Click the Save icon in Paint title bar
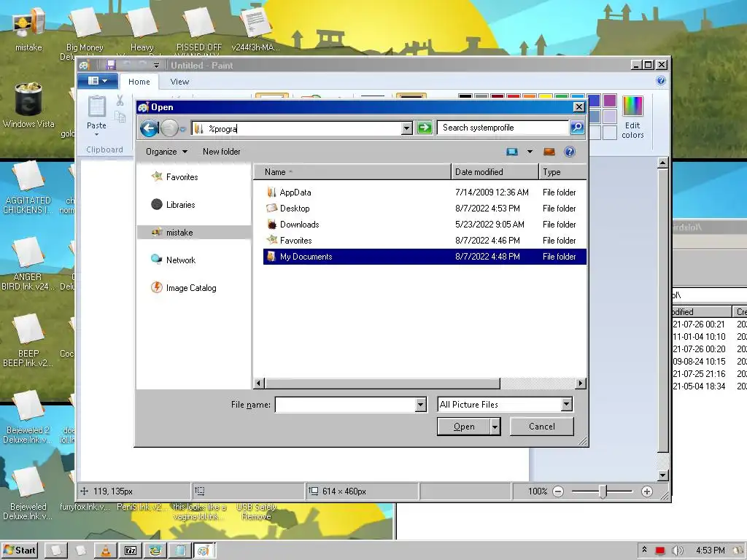Viewport: 747px width, 560px height. pyautogui.click(x=111, y=65)
